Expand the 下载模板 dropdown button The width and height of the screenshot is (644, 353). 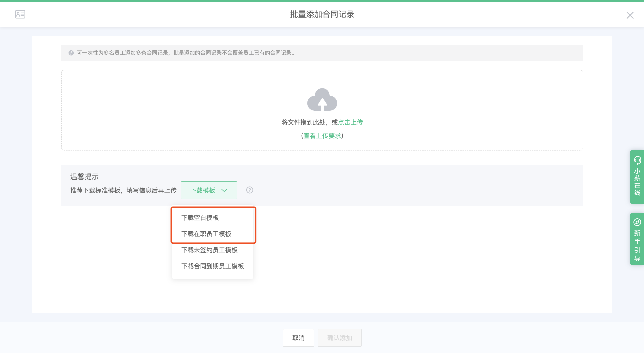209,190
